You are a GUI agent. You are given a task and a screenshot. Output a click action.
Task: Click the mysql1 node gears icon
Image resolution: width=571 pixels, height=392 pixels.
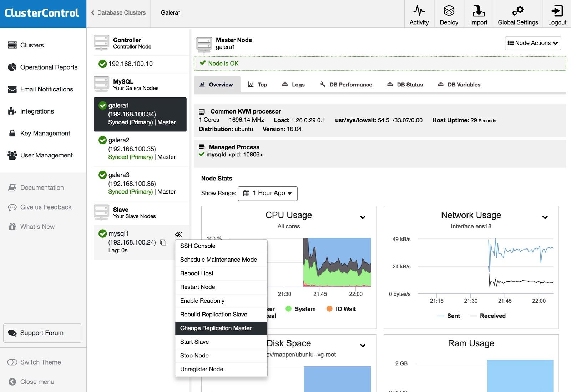178,234
